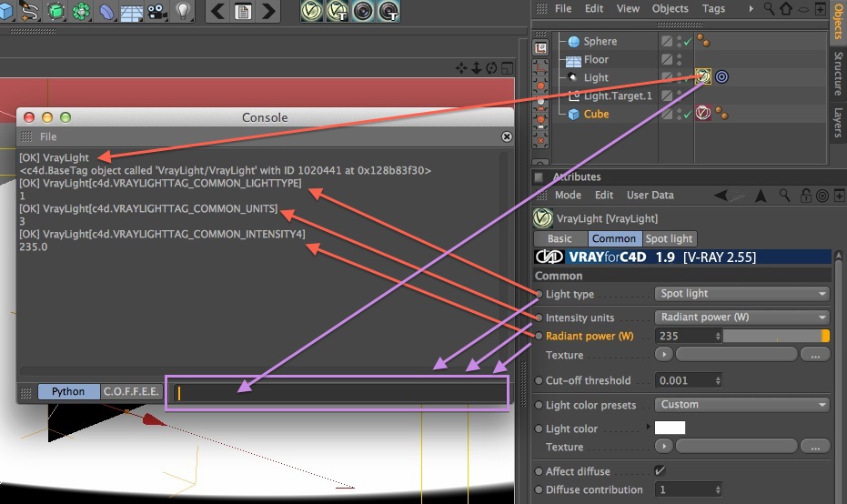Expand Object Manager menu overflow arrow
The image size is (847, 504).
coord(751,9)
